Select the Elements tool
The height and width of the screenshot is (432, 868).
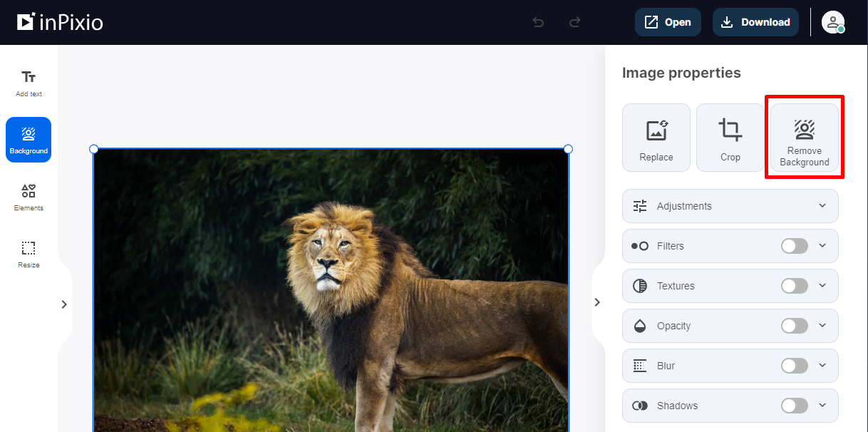click(29, 197)
